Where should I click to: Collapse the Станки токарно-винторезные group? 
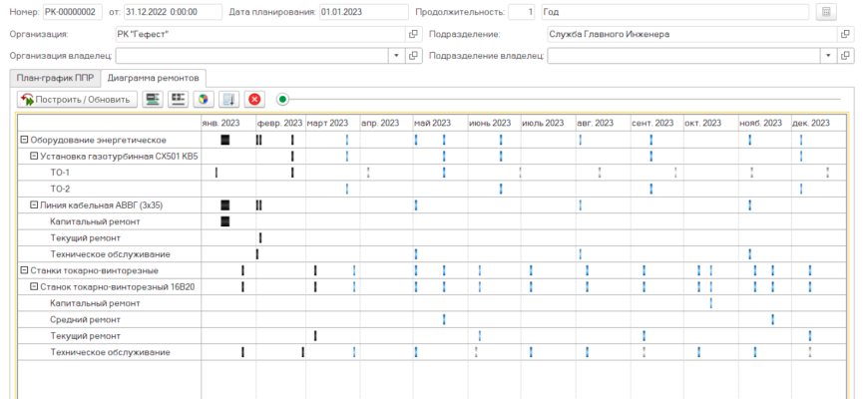[x=24, y=270]
